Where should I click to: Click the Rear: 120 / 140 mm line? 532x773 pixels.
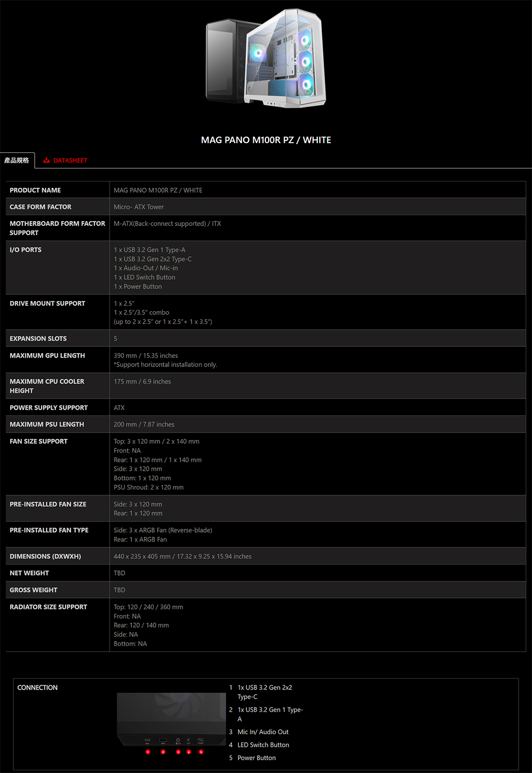pyautogui.click(x=141, y=625)
